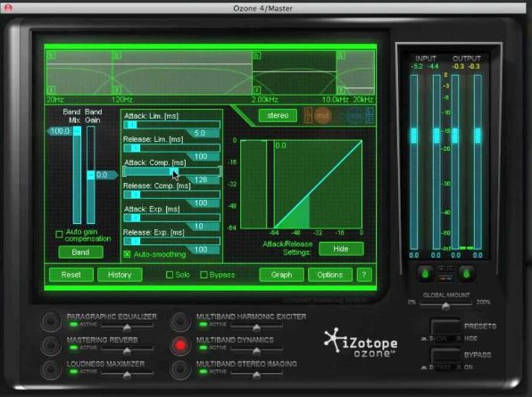Click the Release: Exp. [ms] slider
The image size is (532, 397).
(x=171, y=241)
